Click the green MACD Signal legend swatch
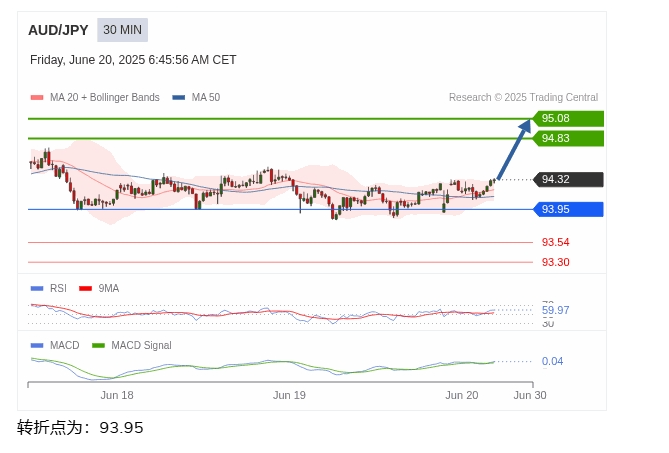 click(99, 345)
